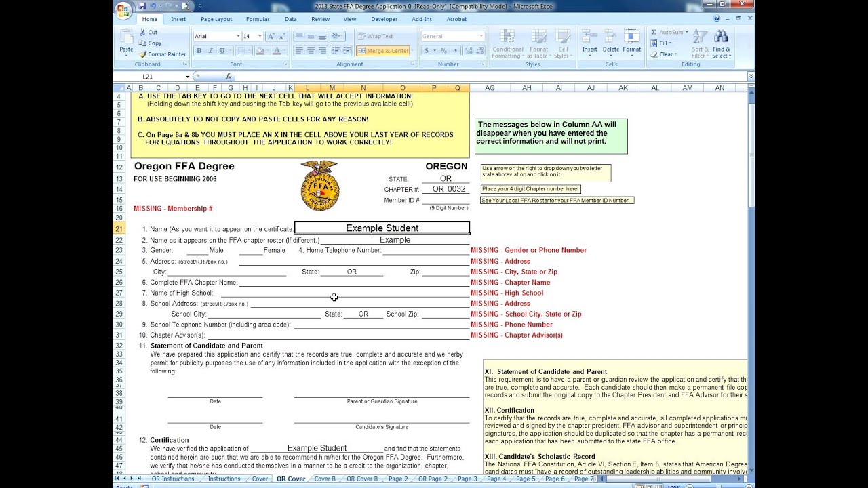Image resolution: width=868 pixels, height=488 pixels.
Task: Toggle Bold formatting
Action: coord(199,51)
